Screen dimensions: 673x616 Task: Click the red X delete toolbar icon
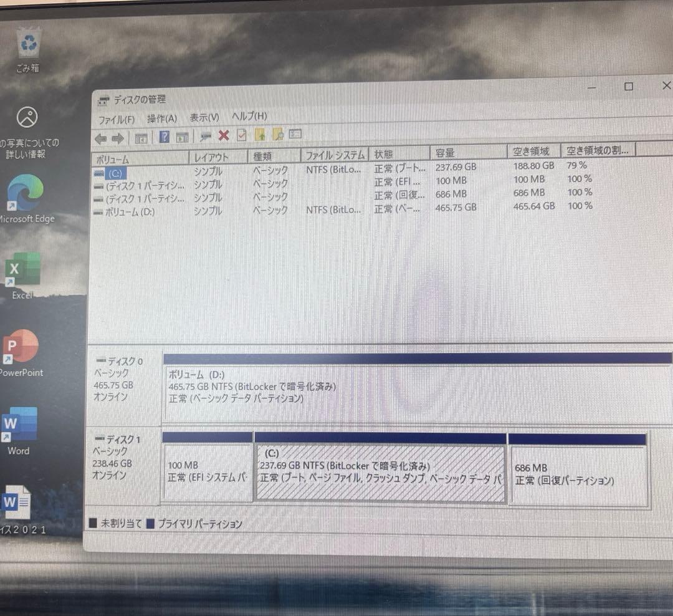(x=222, y=136)
